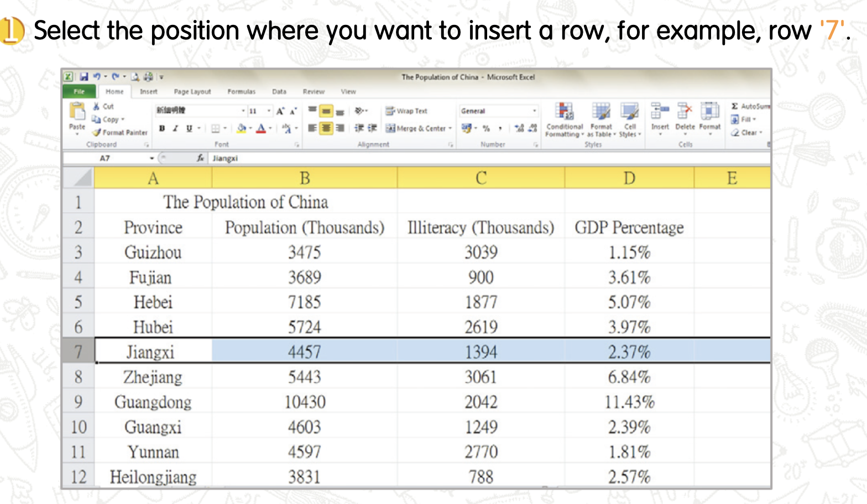
Task: Expand the General number format dropdown
Action: pos(534,111)
